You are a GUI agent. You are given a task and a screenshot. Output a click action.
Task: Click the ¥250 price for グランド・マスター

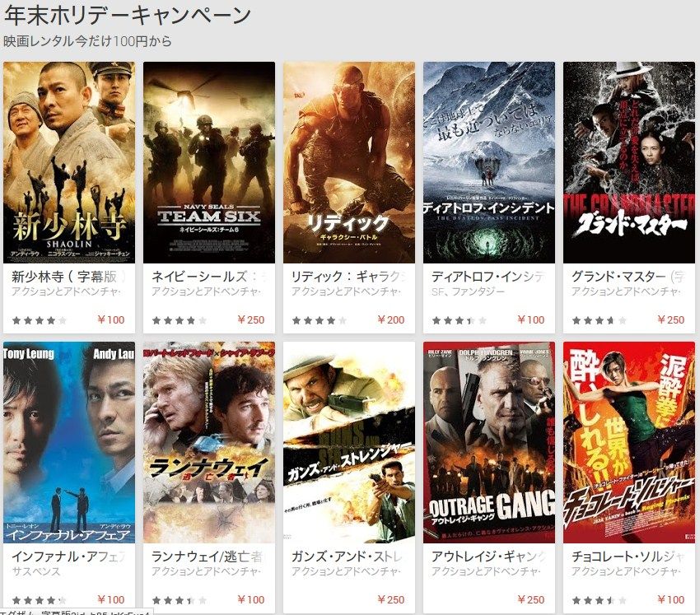[671, 319]
